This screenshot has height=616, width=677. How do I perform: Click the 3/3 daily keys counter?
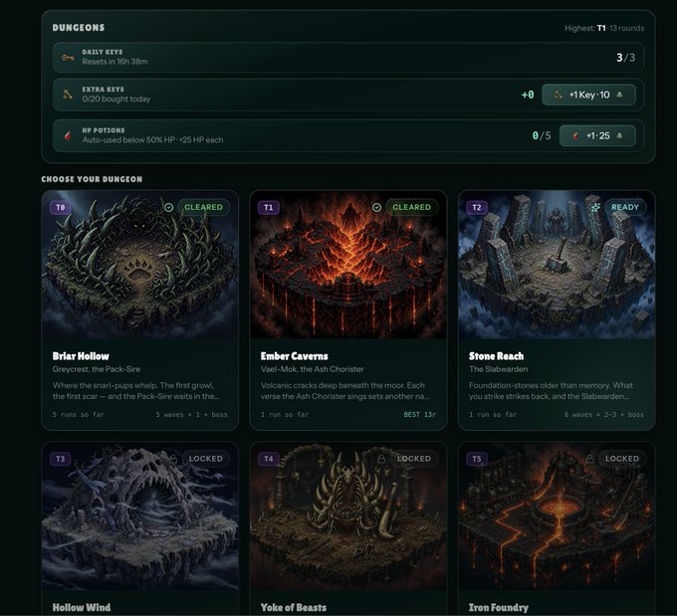click(x=625, y=58)
